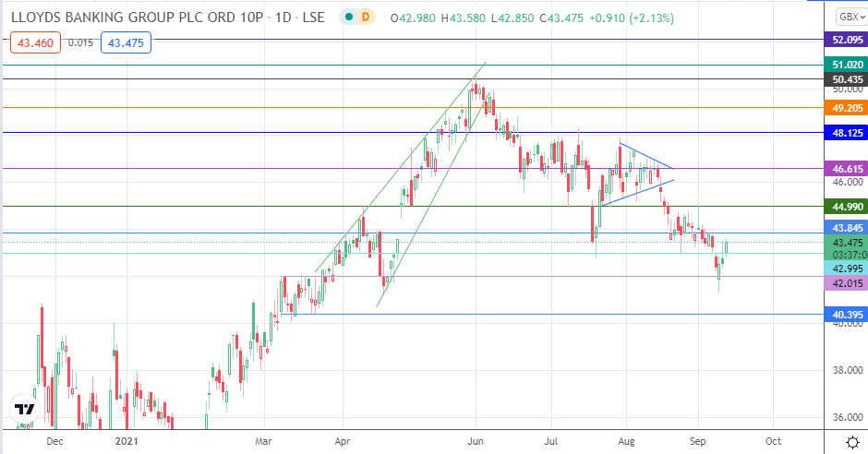Click the LSE exchange text in the title

313,18
